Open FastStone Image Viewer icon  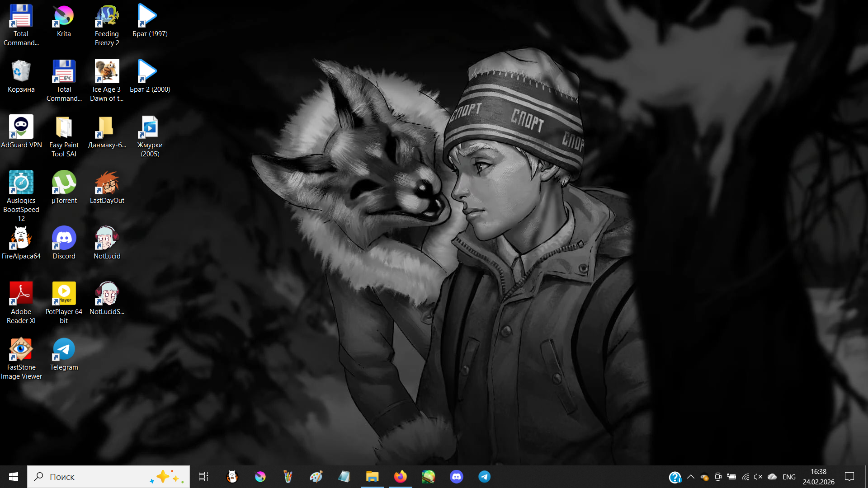(21, 349)
